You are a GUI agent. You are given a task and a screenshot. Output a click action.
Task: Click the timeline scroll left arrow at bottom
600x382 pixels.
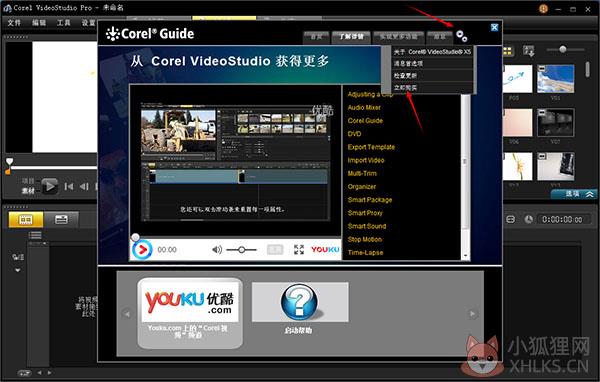click(x=39, y=372)
